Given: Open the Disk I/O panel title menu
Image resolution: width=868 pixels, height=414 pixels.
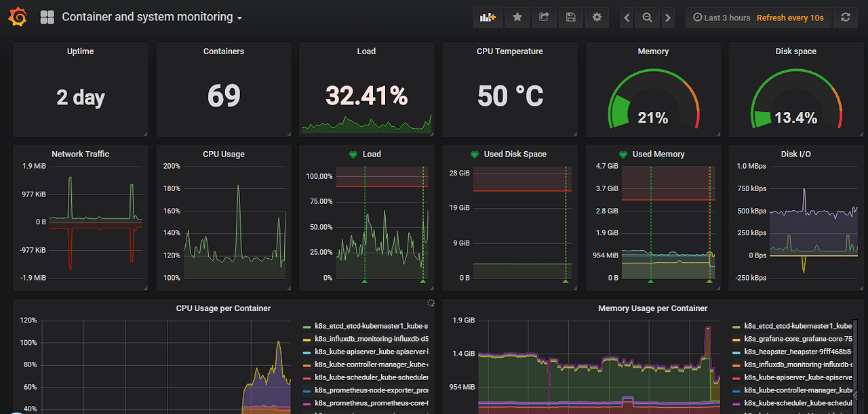Looking at the screenshot, I should click(x=796, y=154).
